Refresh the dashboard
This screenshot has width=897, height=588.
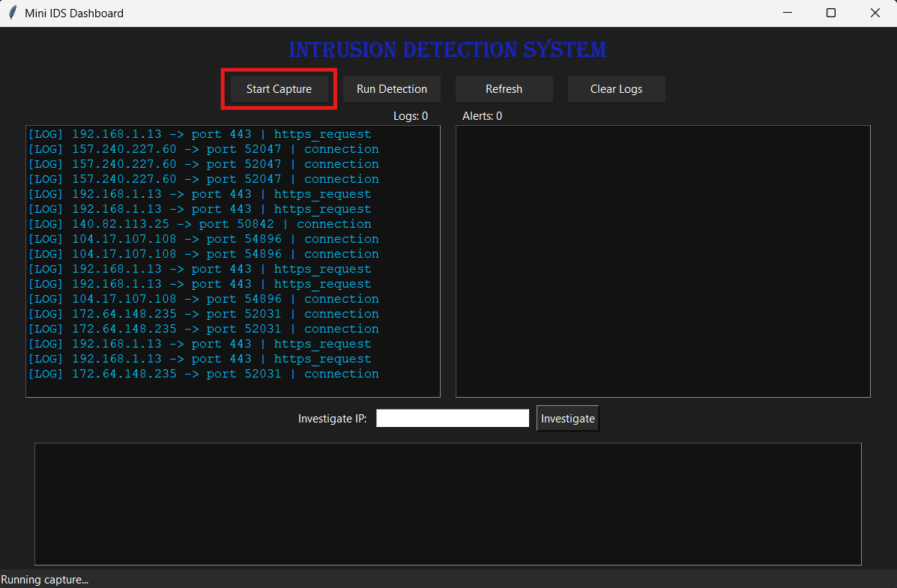[504, 88]
